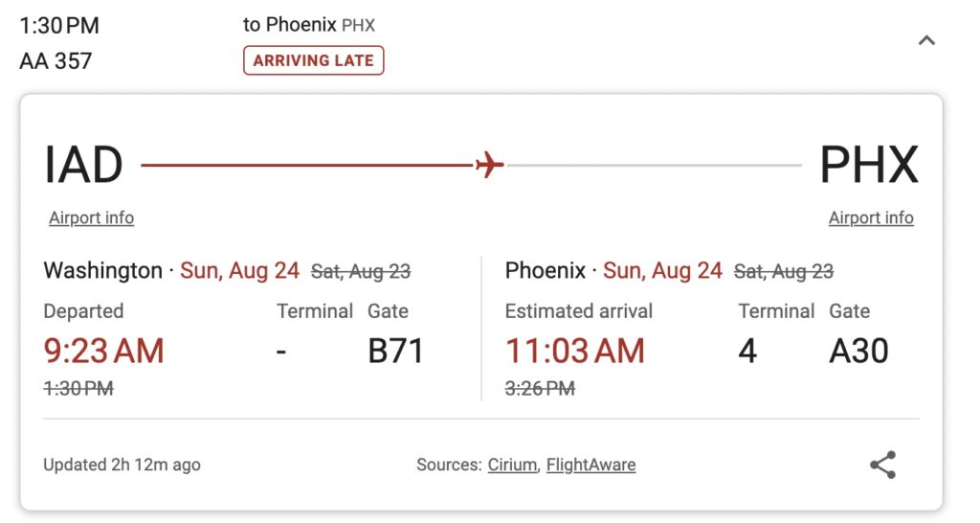Image resolution: width=980 pixels, height=523 pixels.
Task: Click the PHX airport code
Action: pos(869,165)
